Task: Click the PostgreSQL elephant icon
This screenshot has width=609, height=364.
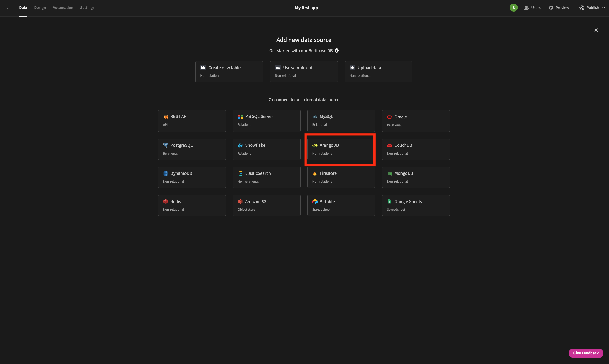Action: pos(166,145)
